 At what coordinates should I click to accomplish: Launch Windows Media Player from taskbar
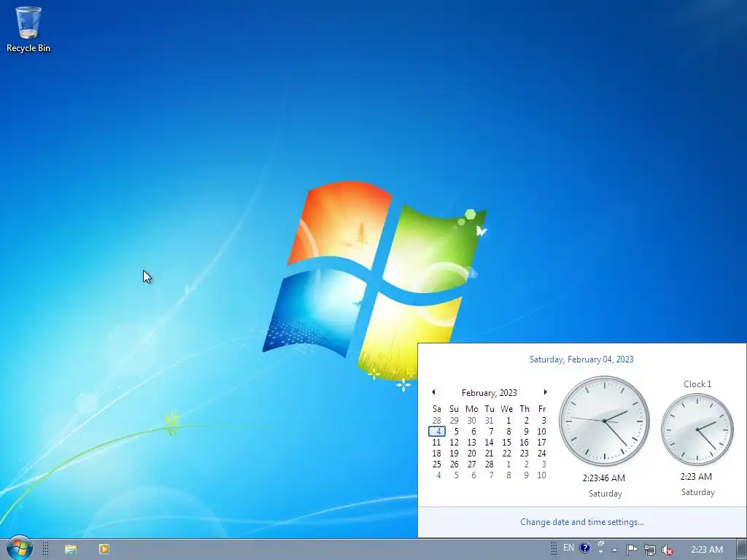coord(104,549)
